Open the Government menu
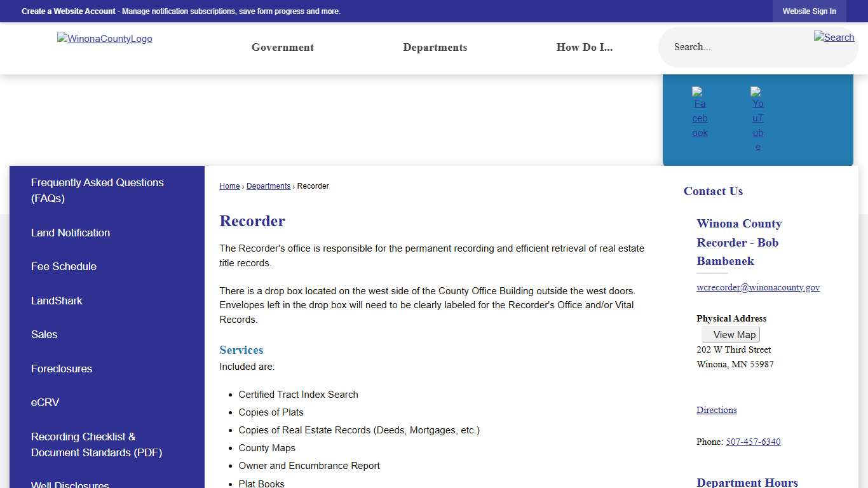868x488 pixels. pyautogui.click(x=283, y=48)
